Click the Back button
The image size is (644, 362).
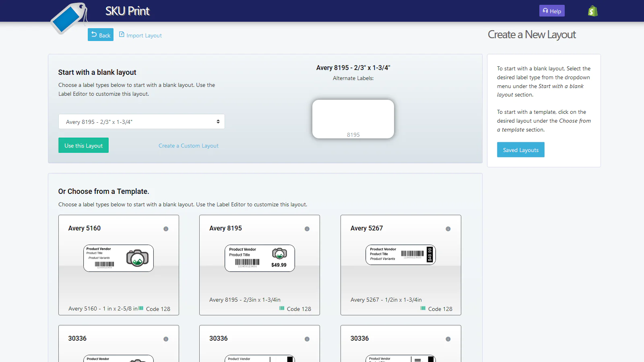(100, 35)
